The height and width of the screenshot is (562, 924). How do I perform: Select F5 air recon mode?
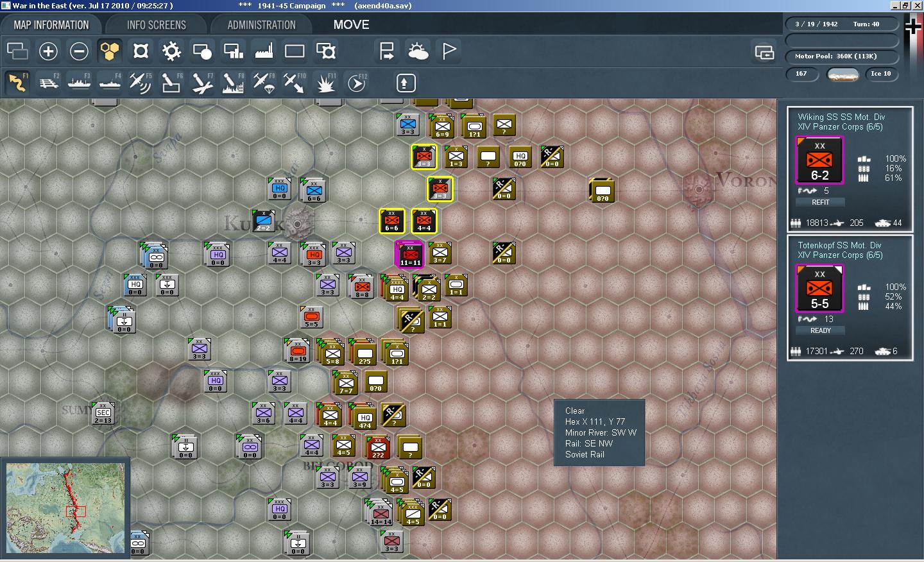140,83
